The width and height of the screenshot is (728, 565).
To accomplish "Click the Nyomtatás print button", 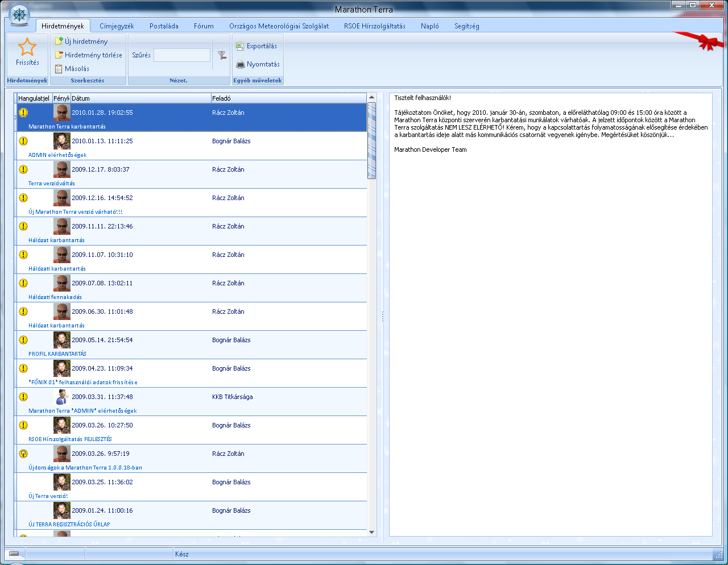I will [x=258, y=64].
